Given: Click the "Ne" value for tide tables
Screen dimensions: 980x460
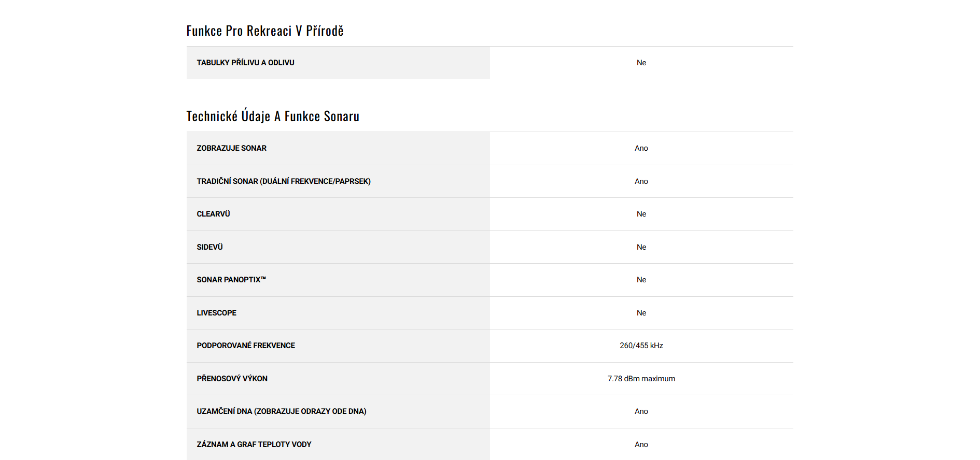Looking at the screenshot, I should coord(641,63).
